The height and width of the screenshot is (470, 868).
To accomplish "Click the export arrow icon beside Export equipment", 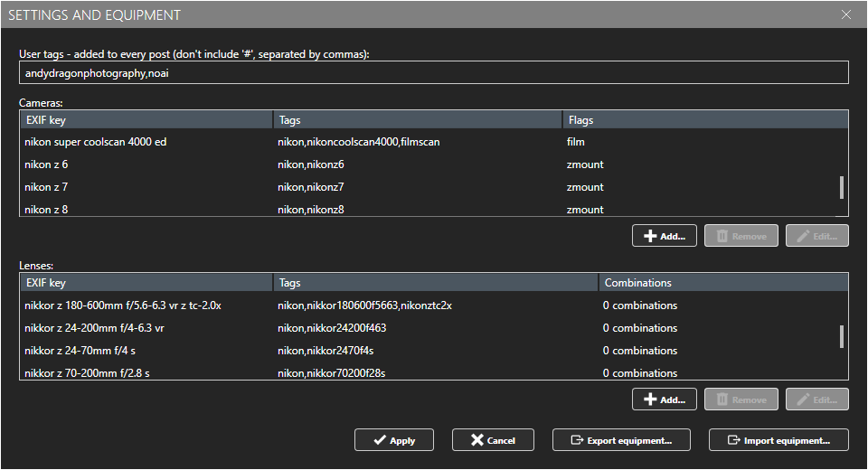I will click(x=576, y=440).
